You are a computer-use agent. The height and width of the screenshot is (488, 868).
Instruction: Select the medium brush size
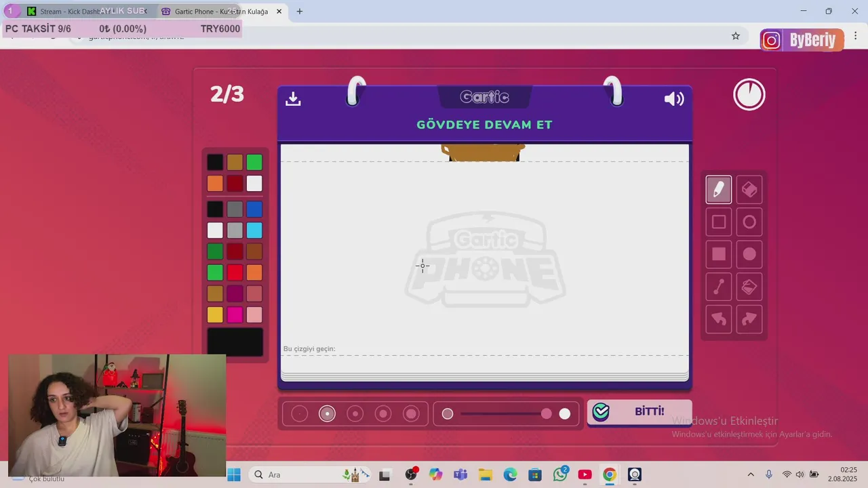click(x=355, y=413)
